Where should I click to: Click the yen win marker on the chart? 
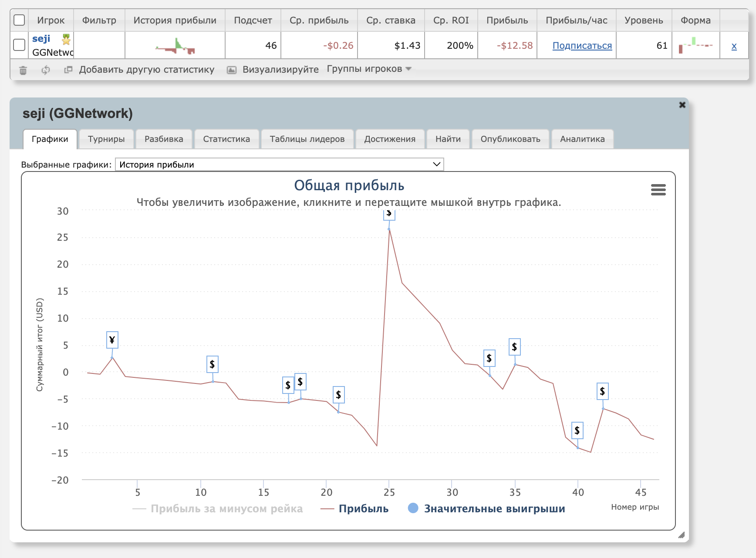coord(112,340)
